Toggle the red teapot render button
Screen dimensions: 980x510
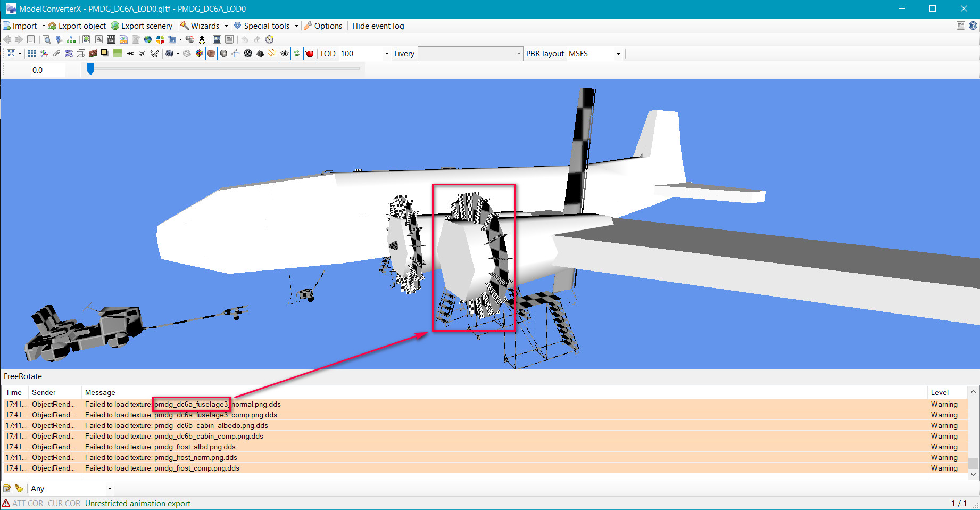point(309,53)
